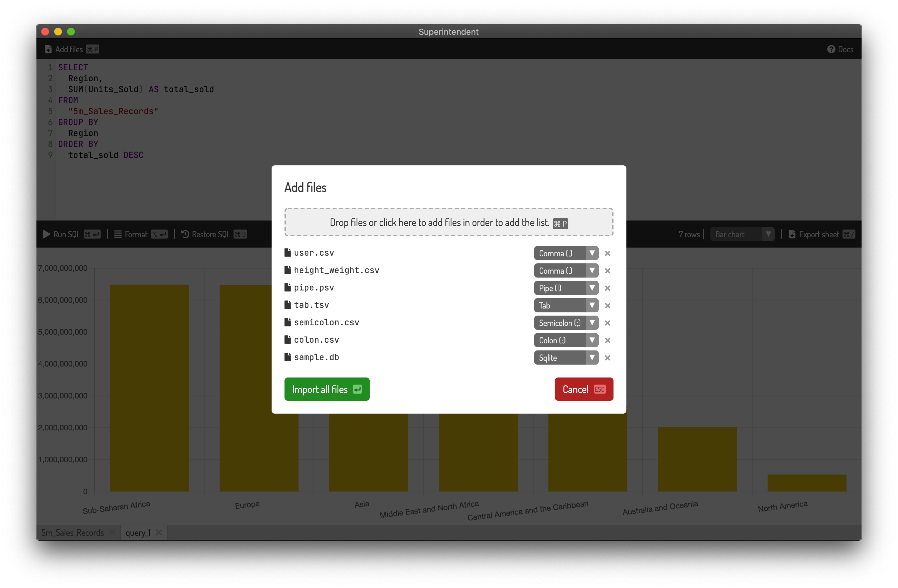Click the Add files toolbar icon

(x=48, y=49)
